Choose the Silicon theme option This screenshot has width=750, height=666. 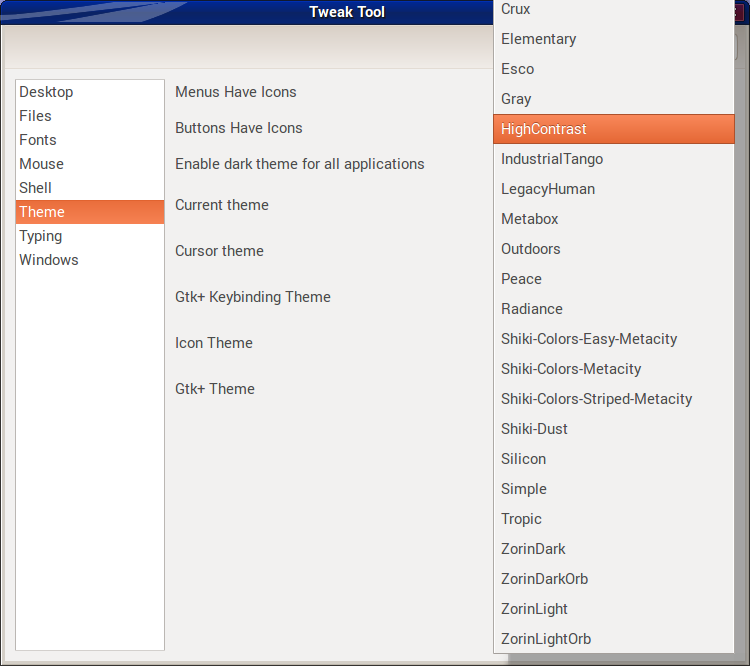pyautogui.click(x=523, y=459)
